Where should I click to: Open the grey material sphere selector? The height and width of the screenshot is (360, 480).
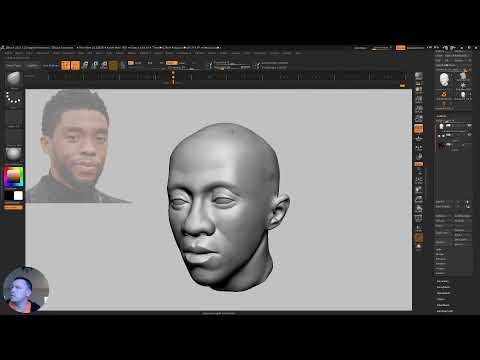point(14,154)
